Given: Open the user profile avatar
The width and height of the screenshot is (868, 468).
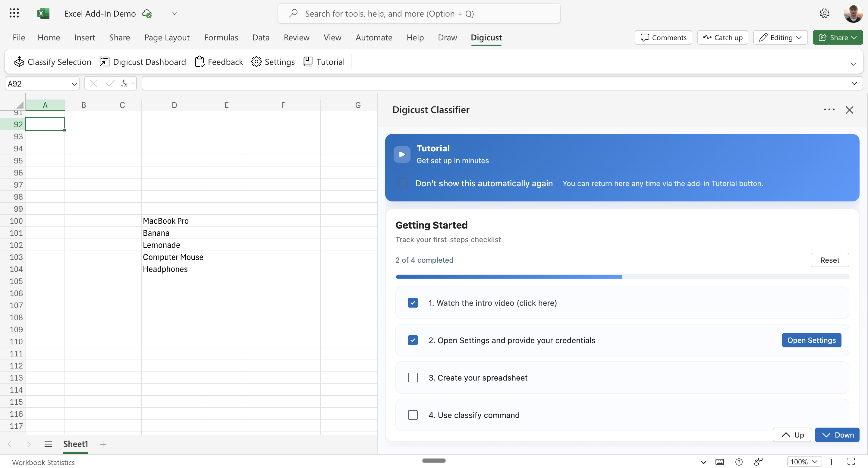Looking at the screenshot, I should tap(853, 14).
